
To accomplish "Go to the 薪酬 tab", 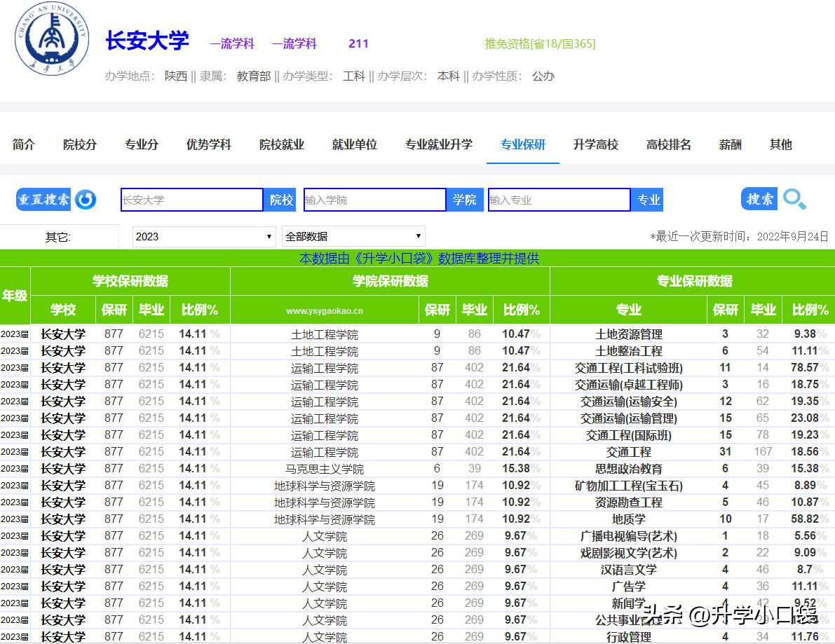I will click(730, 144).
